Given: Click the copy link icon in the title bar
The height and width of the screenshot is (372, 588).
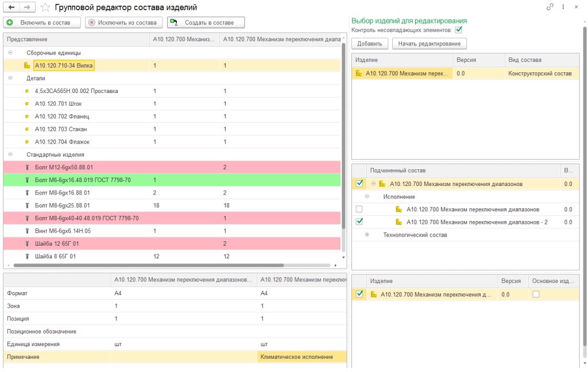Looking at the screenshot, I should [550, 7].
